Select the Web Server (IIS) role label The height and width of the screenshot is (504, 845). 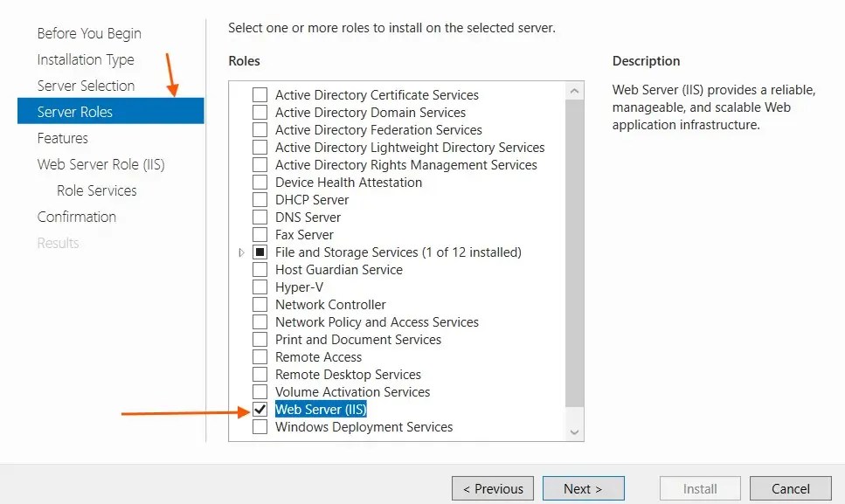321,410
